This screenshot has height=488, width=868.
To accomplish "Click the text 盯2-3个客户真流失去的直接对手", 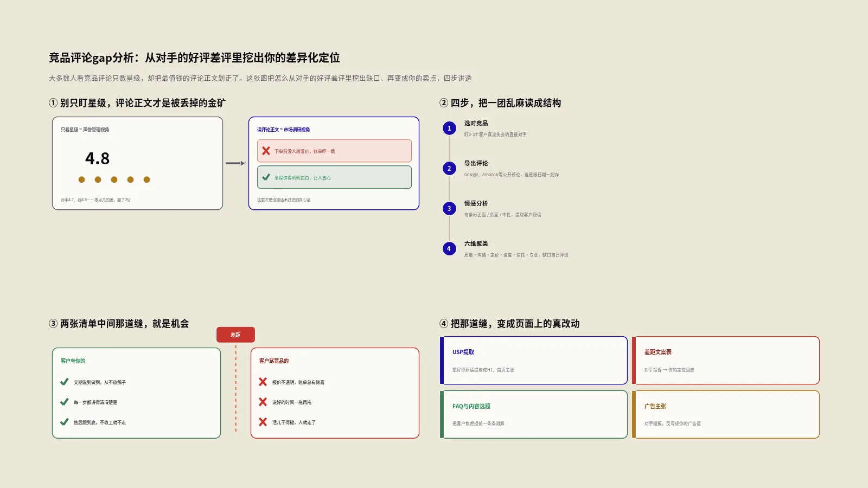I will 495,134.
